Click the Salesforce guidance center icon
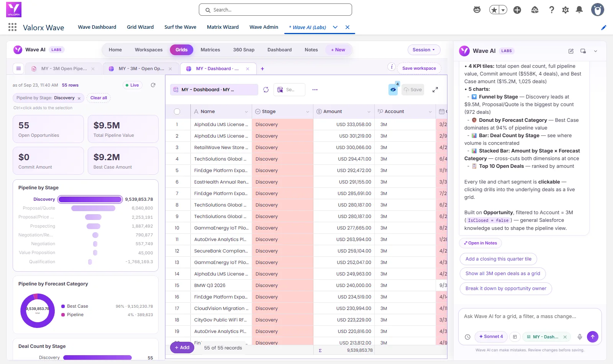 coord(535,10)
